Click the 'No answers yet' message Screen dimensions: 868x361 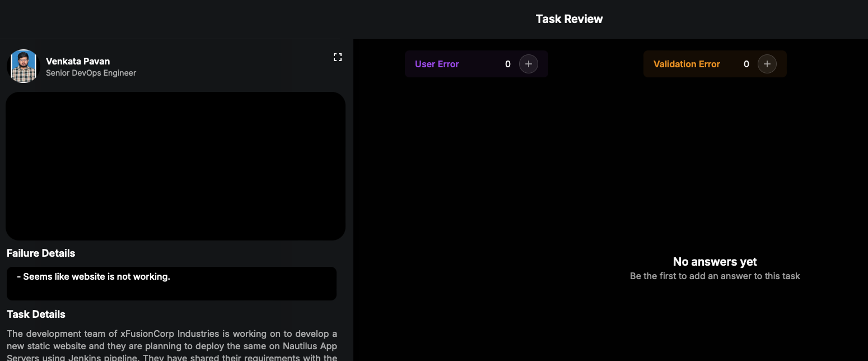click(x=715, y=262)
